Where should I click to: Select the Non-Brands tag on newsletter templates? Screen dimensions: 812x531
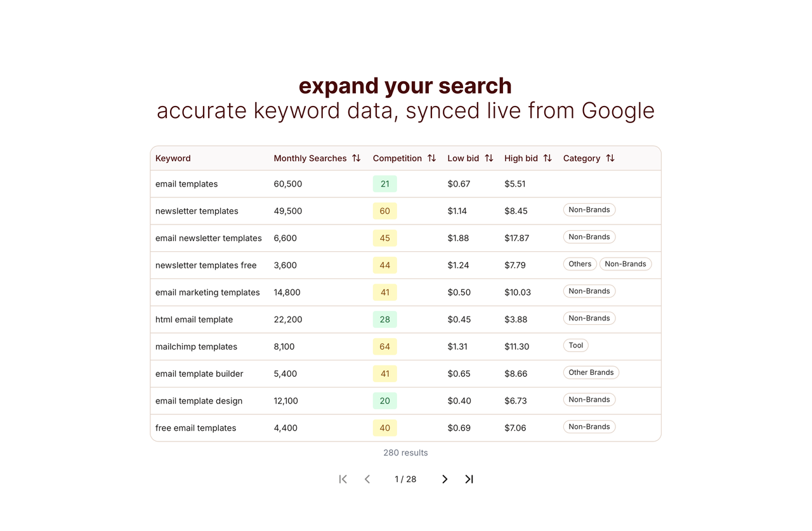[589, 209]
